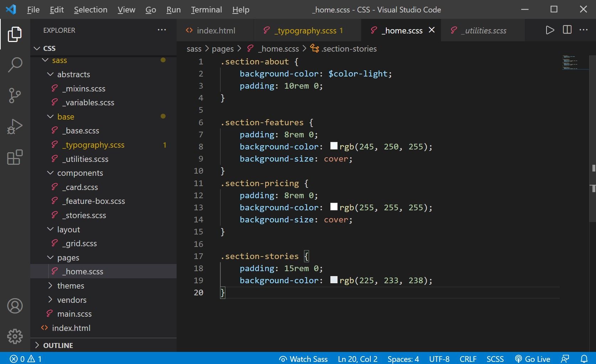Image resolution: width=596 pixels, height=364 pixels.
Task: Click the feedback icon in status bar
Action: (565, 359)
